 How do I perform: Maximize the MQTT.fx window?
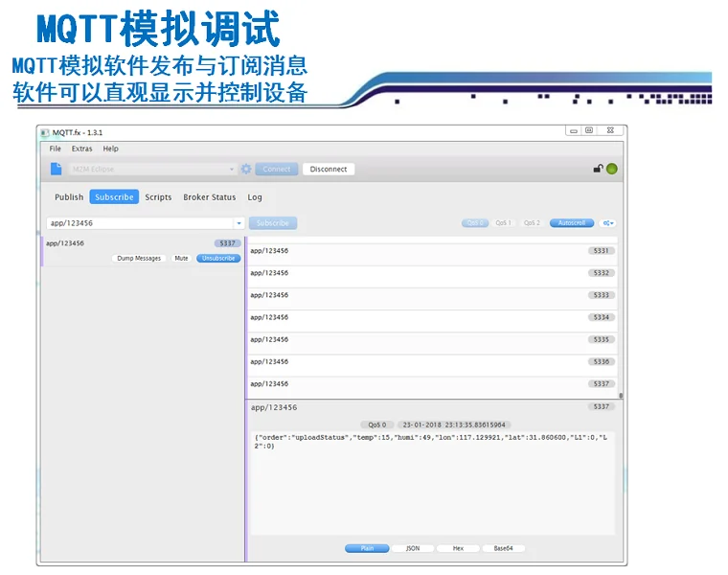tap(589, 130)
